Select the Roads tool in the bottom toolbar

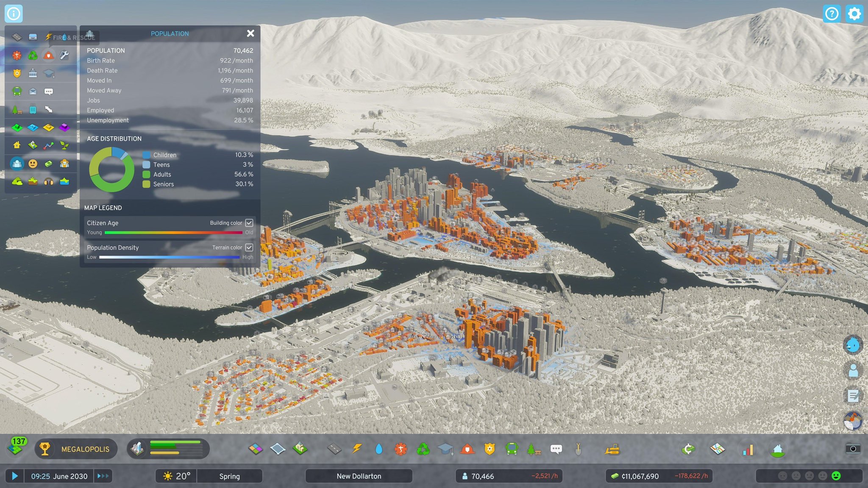tap(334, 449)
